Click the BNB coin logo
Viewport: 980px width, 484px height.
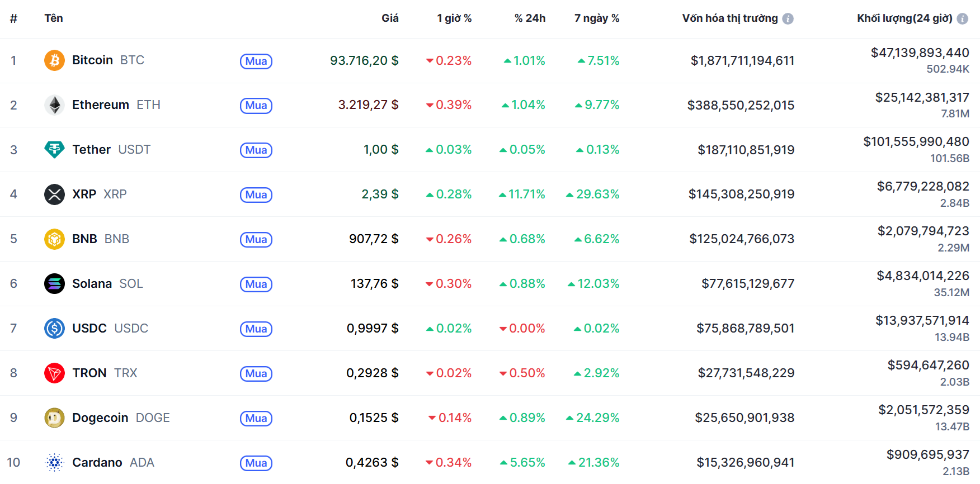tap(54, 239)
